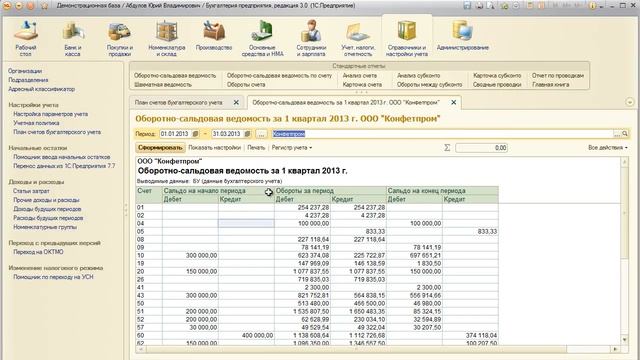Click the organization field Конфетпром

[x=443, y=134]
